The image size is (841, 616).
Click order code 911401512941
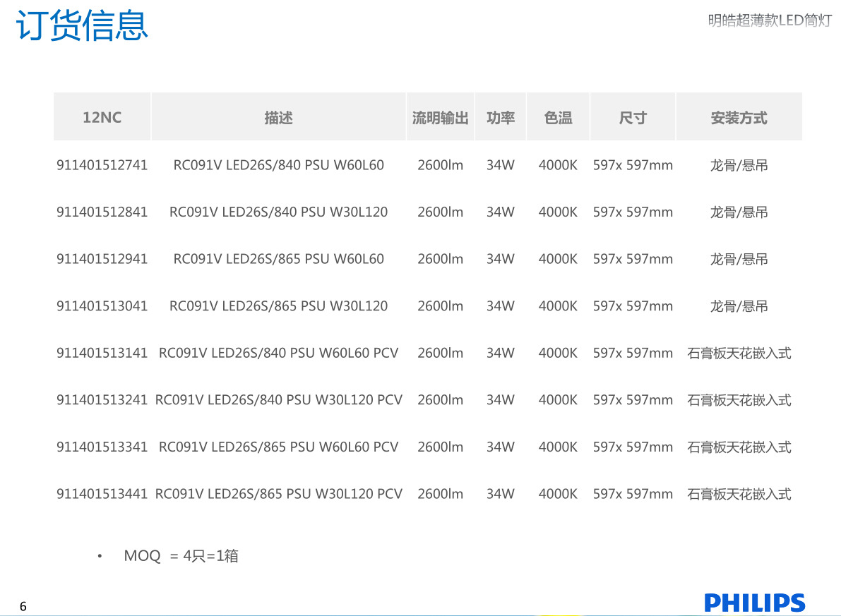click(102, 259)
